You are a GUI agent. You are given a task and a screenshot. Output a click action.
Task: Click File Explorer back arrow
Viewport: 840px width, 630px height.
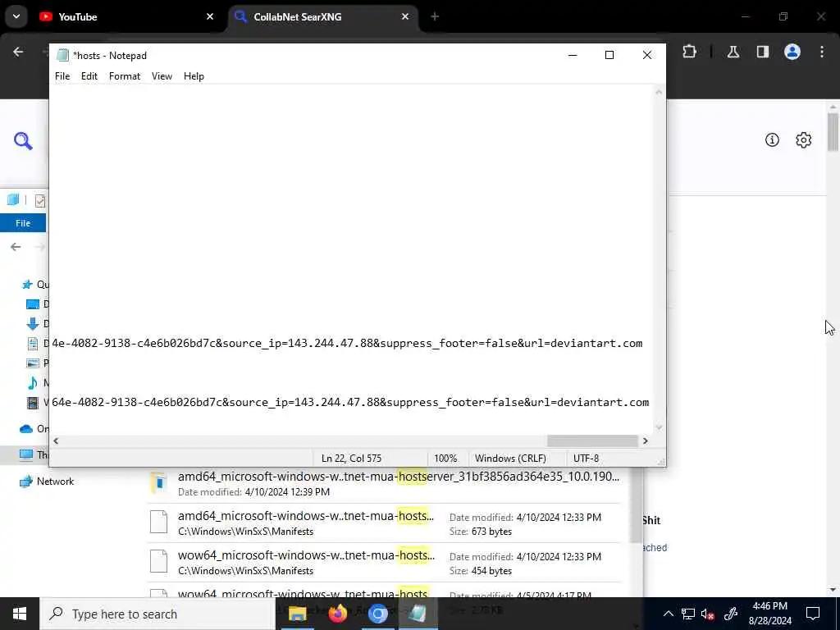point(16,247)
